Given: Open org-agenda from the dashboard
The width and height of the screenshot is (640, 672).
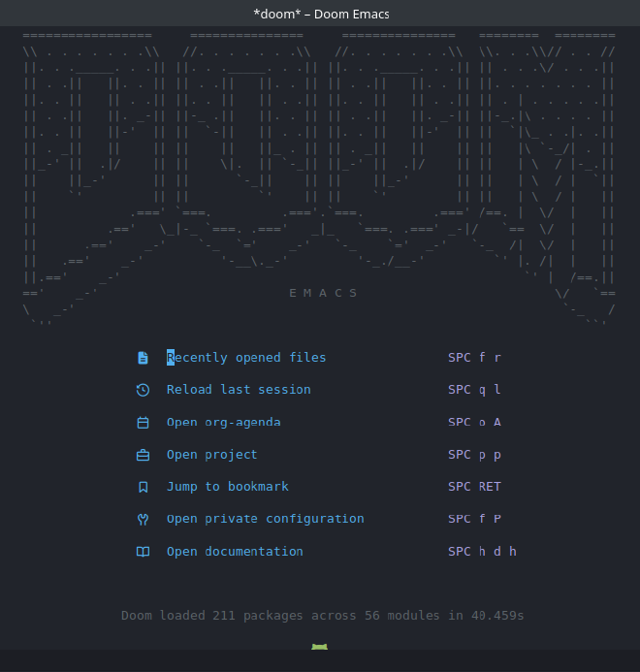Looking at the screenshot, I should [223, 423].
